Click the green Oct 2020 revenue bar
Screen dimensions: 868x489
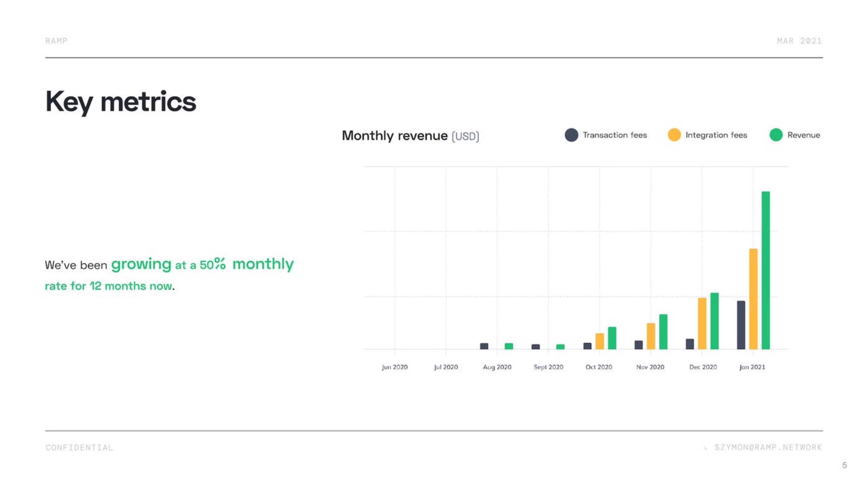click(x=612, y=338)
